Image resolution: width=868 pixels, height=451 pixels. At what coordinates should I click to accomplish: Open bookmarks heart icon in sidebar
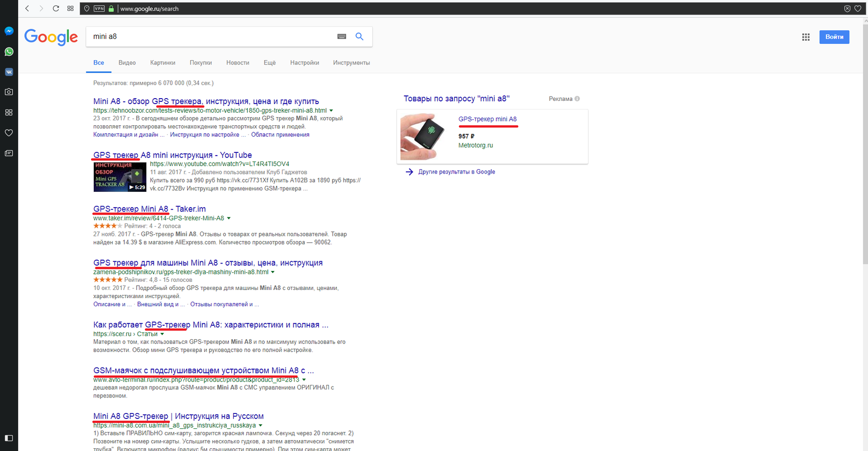tap(9, 133)
